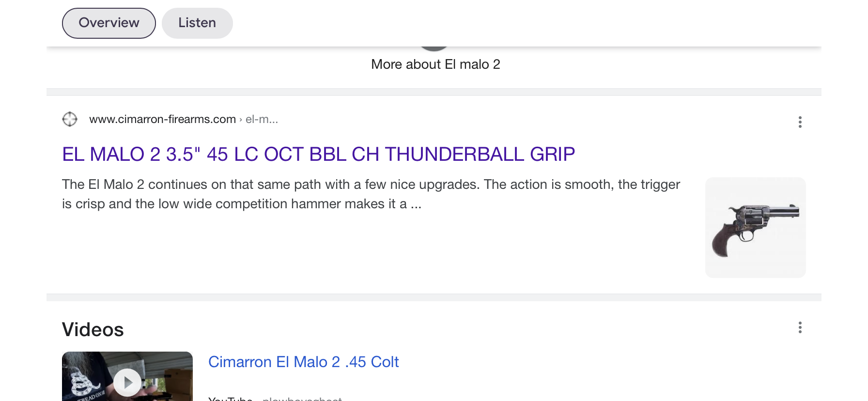Open three-dot menu for Videos section

tap(800, 327)
